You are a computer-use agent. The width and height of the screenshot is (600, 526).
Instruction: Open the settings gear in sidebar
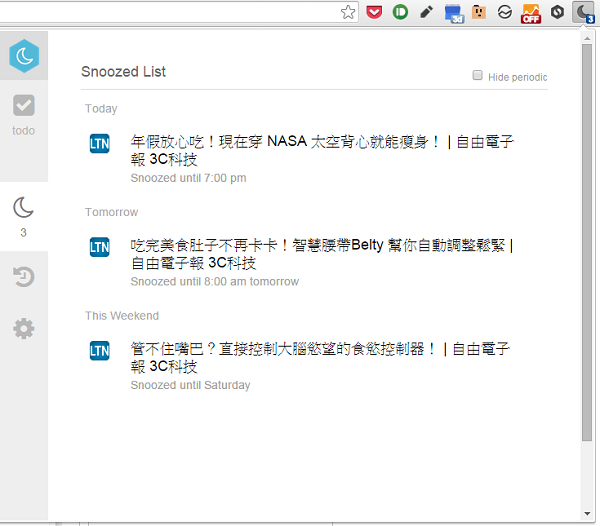tap(24, 328)
